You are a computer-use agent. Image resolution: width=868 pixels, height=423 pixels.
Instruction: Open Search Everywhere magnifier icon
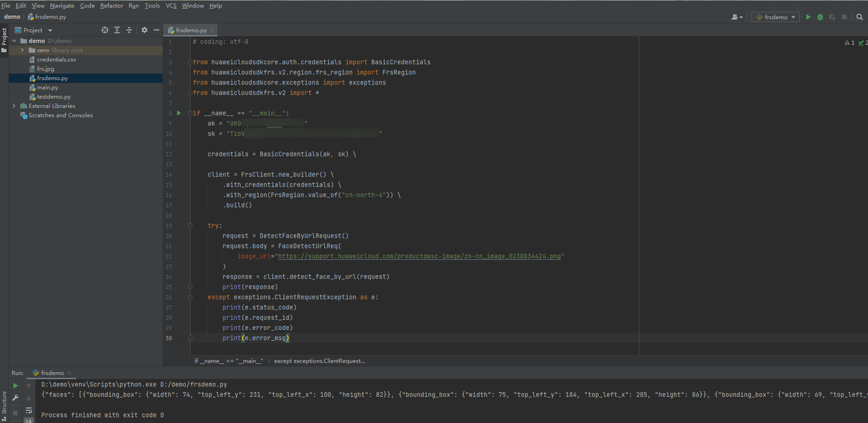(x=860, y=17)
